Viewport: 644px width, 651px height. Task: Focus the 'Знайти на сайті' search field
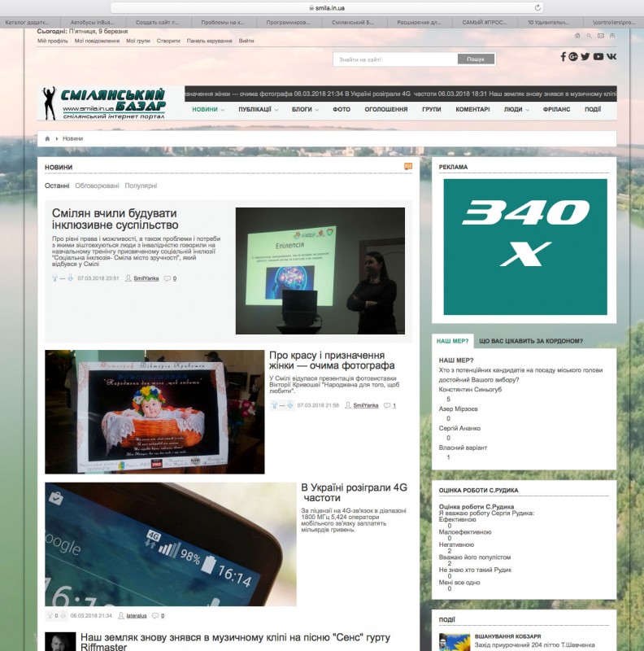(x=395, y=59)
